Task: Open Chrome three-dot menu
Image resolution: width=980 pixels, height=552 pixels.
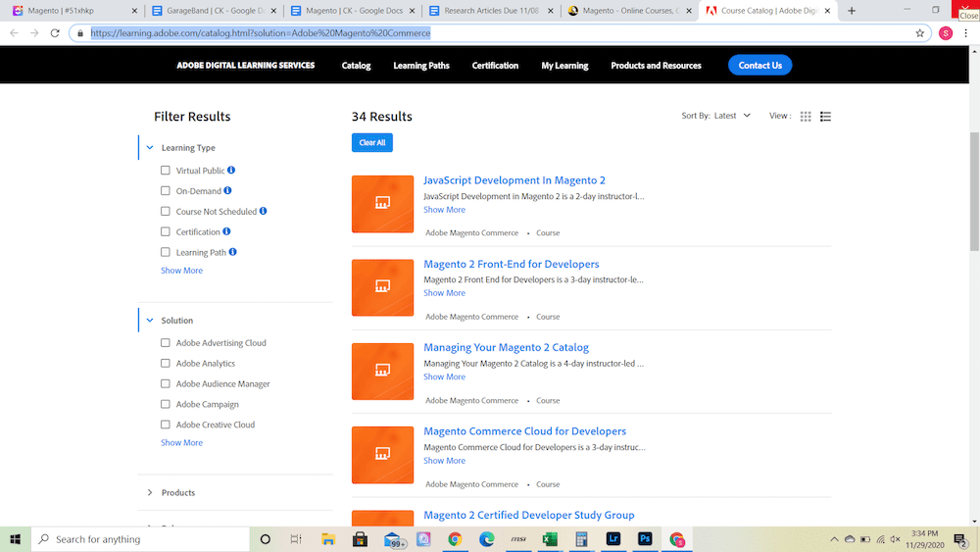Action: [965, 33]
